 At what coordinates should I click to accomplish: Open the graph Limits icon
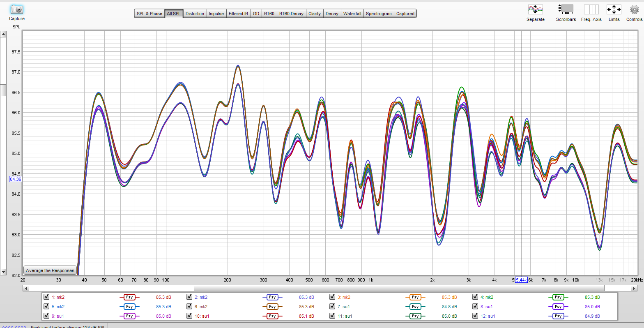point(614,9)
